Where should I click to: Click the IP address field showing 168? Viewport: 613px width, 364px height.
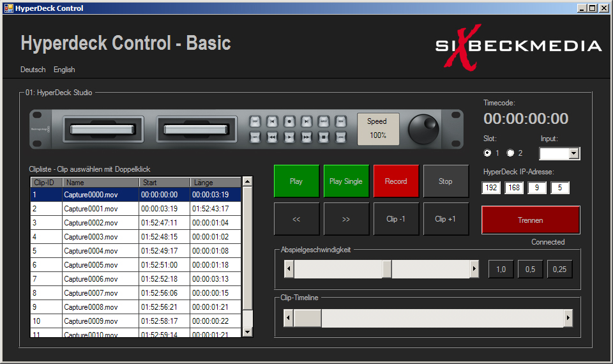514,188
